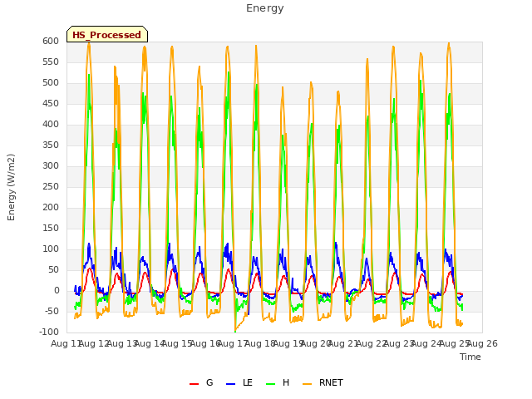Image resolution: width=532 pixels, height=399 pixels.
Task: Toggle the G series legend entry
Action: point(201,382)
